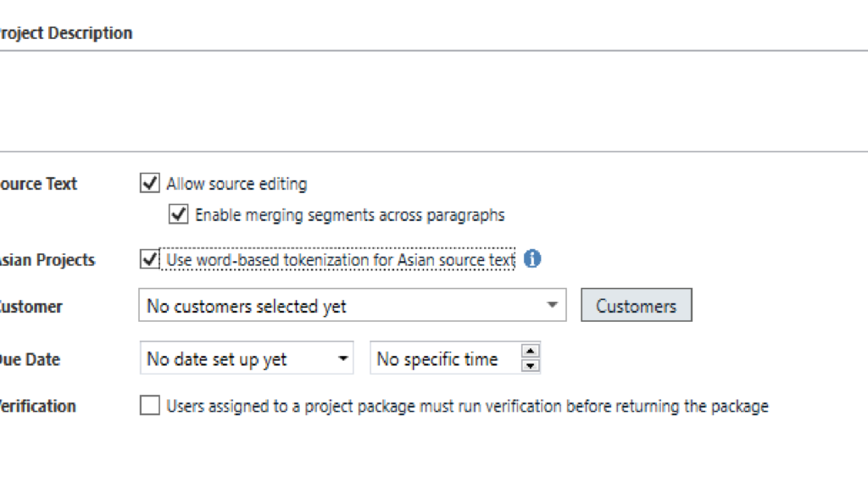Decrease time with the down spinner arrow
The image size is (868, 488).
click(531, 366)
